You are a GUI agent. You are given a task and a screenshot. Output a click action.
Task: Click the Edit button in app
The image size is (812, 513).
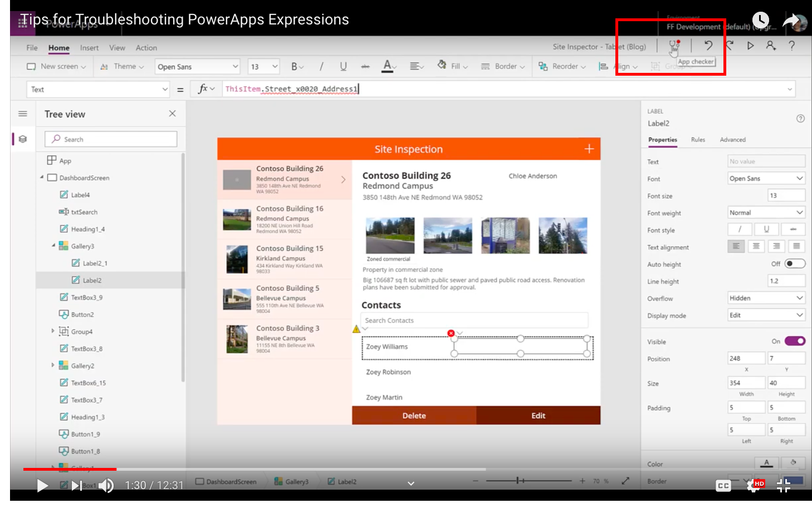[x=538, y=416]
